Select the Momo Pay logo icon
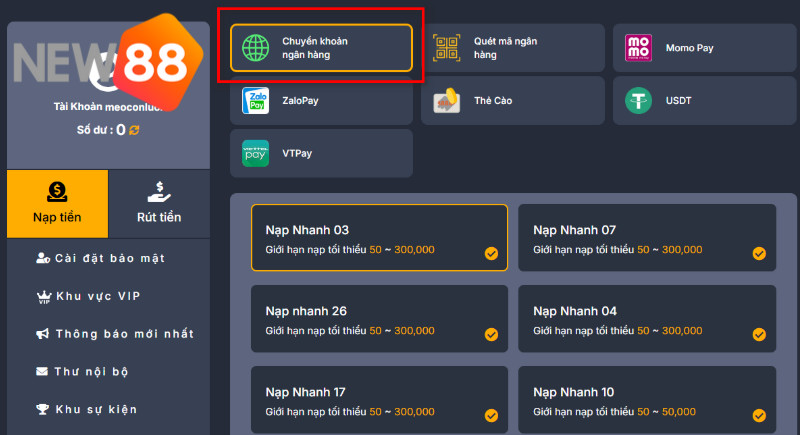Image resolution: width=800 pixels, height=435 pixels. point(638,48)
